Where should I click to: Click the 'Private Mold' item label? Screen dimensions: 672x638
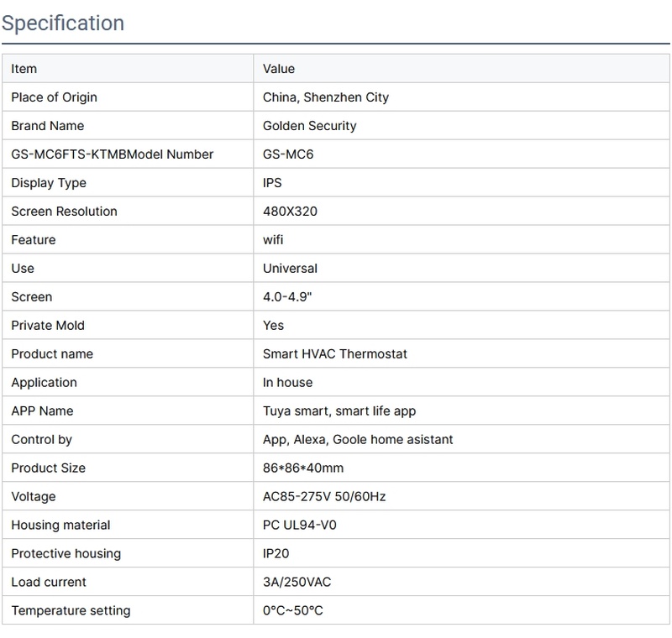[x=48, y=326]
